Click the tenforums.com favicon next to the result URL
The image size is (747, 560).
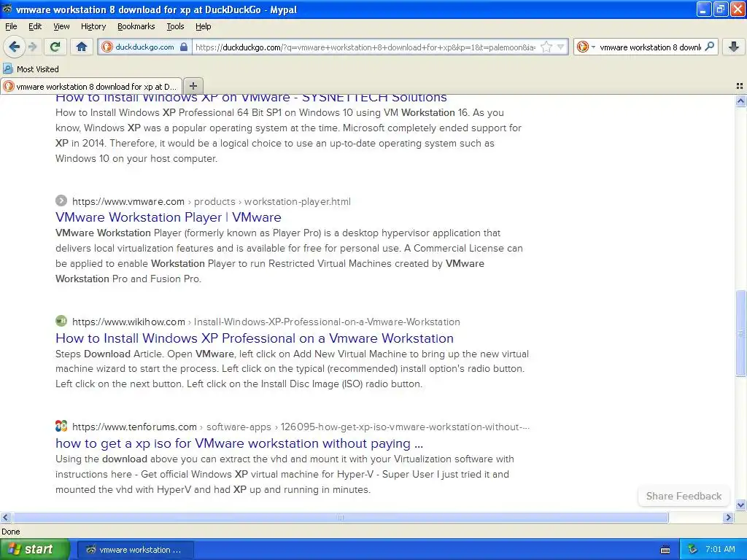(61, 426)
